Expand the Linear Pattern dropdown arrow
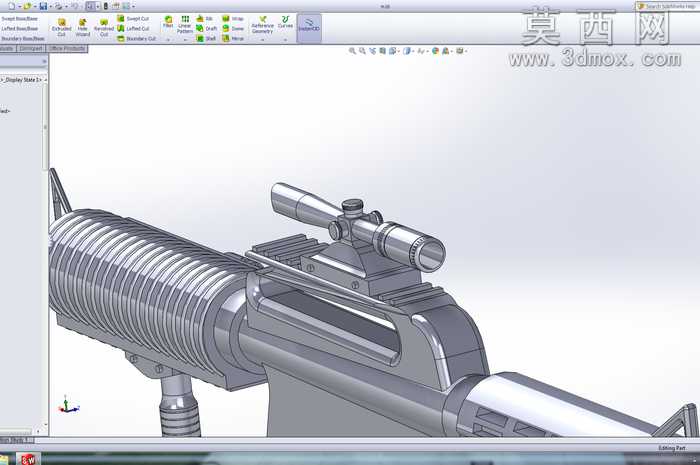The width and height of the screenshot is (700, 465). click(185, 40)
